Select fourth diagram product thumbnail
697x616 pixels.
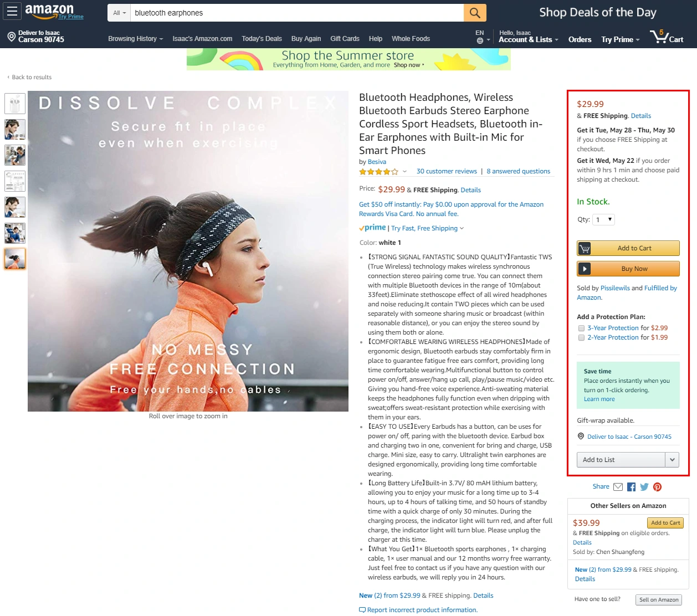15,181
